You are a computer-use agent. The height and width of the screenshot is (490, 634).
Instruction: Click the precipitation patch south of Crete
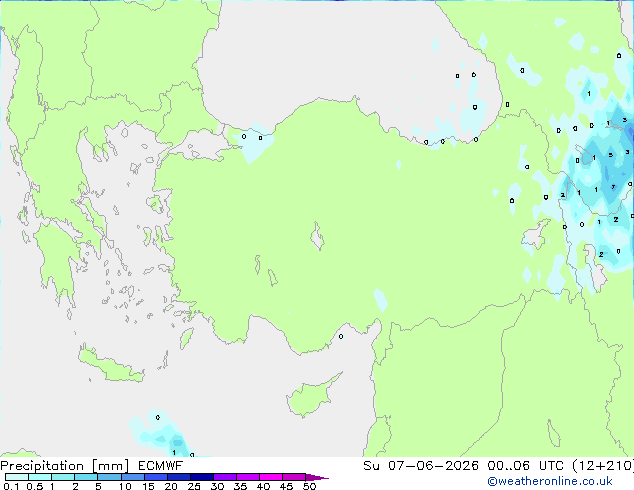click(x=162, y=435)
